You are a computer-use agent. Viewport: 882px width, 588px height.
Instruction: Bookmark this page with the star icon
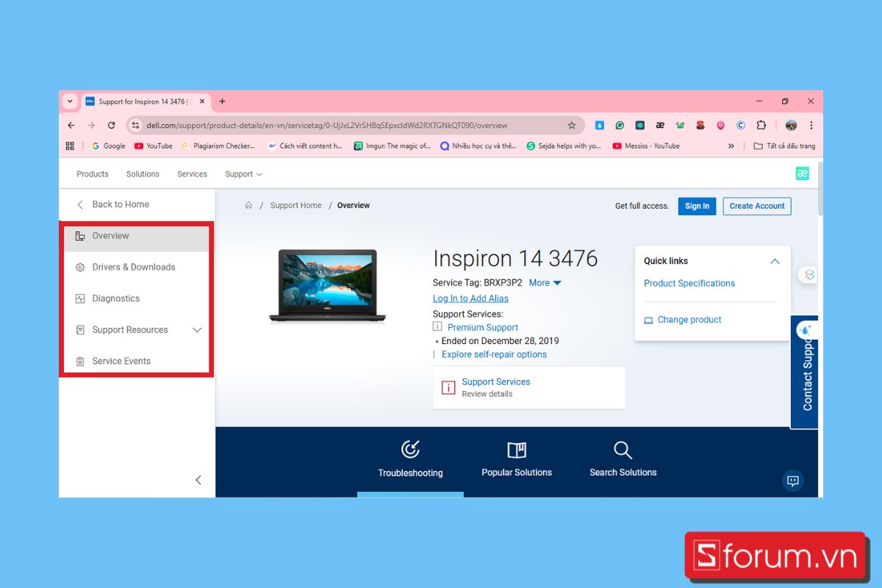[572, 125]
